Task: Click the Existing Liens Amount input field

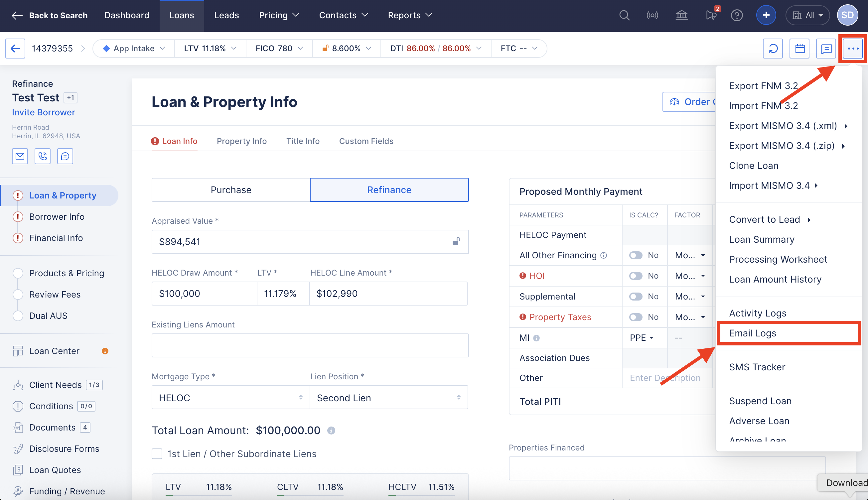Action: (x=310, y=345)
